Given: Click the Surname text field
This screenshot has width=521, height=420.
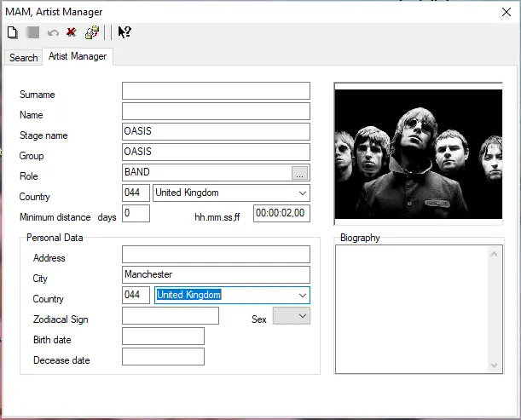Looking at the screenshot, I should pyautogui.click(x=216, y=91).
